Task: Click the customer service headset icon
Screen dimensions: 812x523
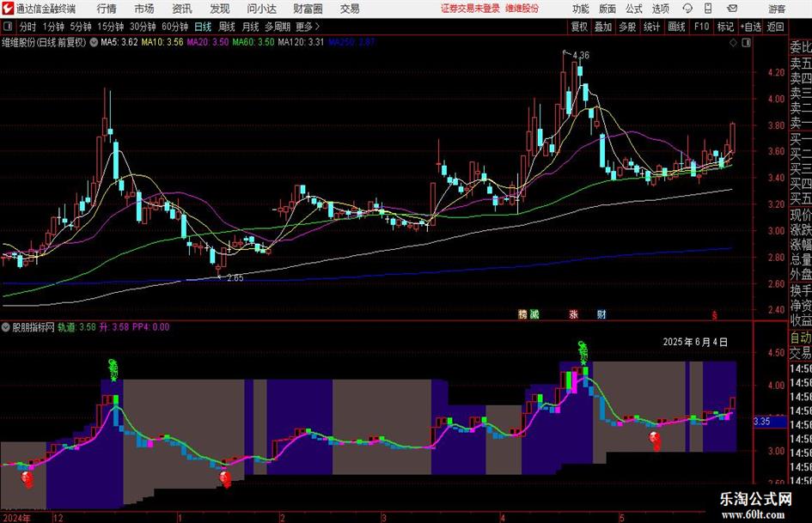Action: click(x=687, y=9)
